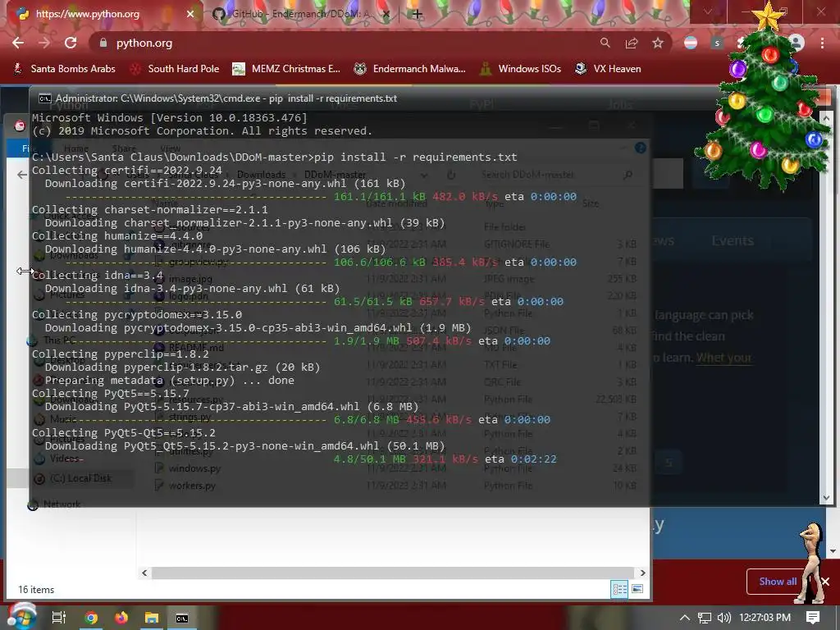The image size is (840, 630).
Task: Share this page with the share icon
Action: click(x=632, y=43)
